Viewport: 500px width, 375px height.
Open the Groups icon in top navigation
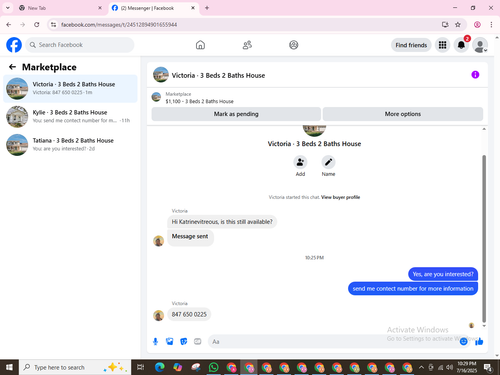[x=294, y=45]
